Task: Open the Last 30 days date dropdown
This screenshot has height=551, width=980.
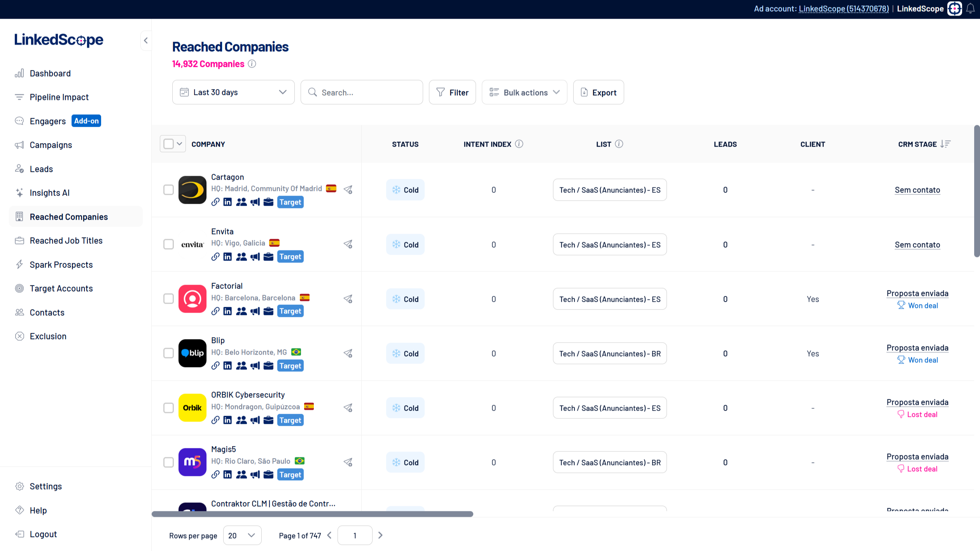Action: click(x=233, y=92)
